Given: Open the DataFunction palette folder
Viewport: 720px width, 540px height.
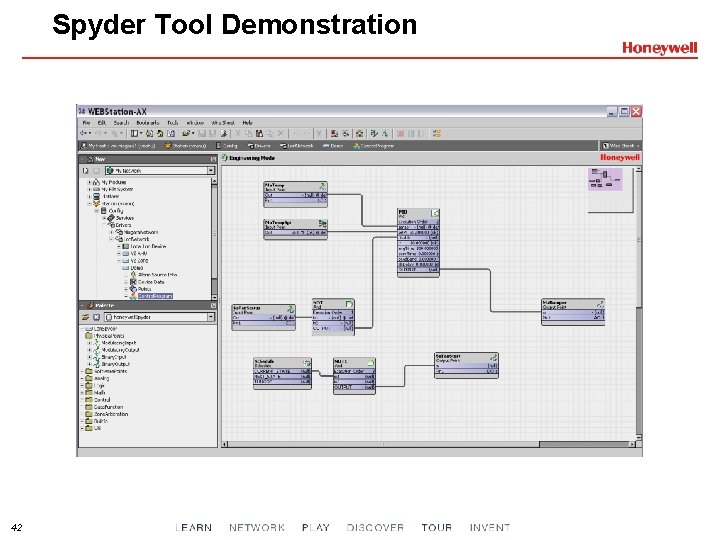Looking at the screenshot, I should click(108, 407).
